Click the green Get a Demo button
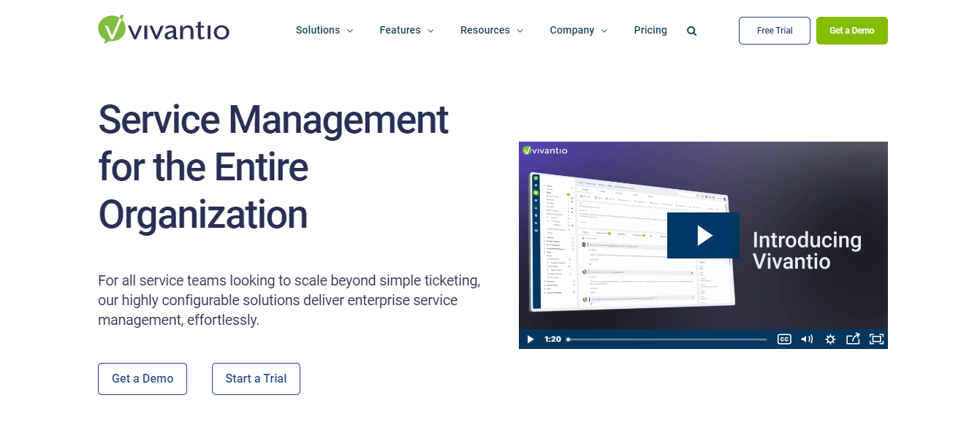This screenshot has width=980, height=422. pos(851,31)
